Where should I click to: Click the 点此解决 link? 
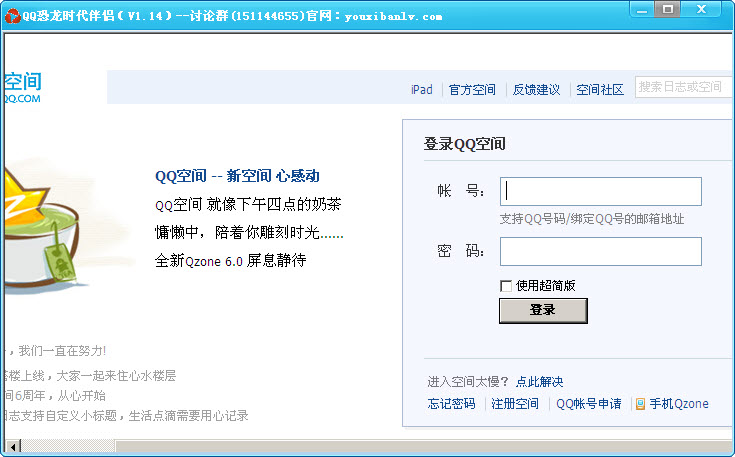[540, 382]
